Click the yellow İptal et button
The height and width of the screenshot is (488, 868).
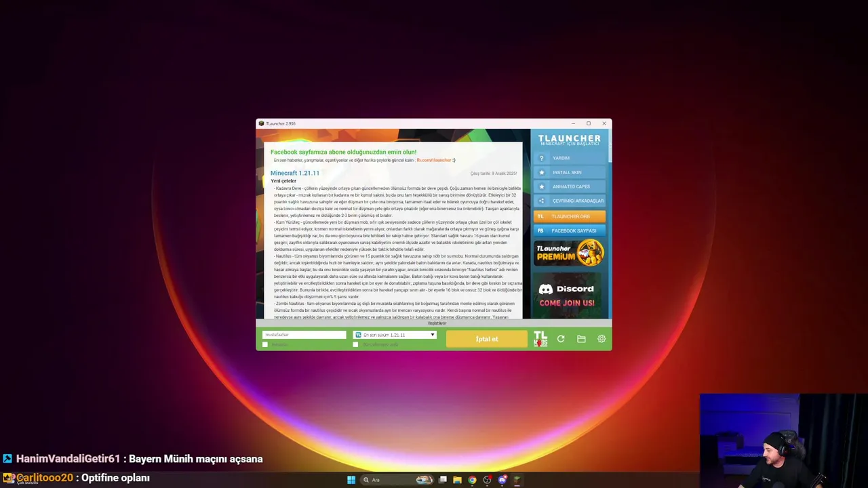pos(486,339)
